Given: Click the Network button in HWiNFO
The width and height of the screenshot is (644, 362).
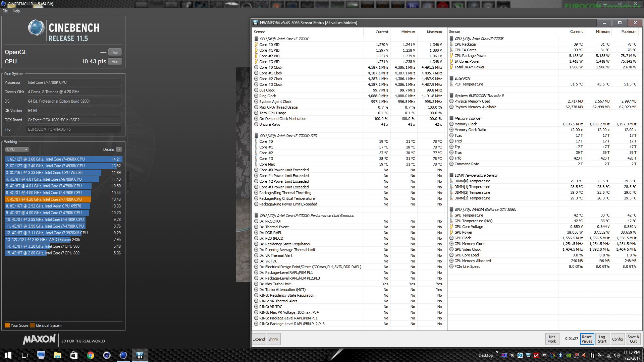Looking at the screenshot, I should click(552, 339).
